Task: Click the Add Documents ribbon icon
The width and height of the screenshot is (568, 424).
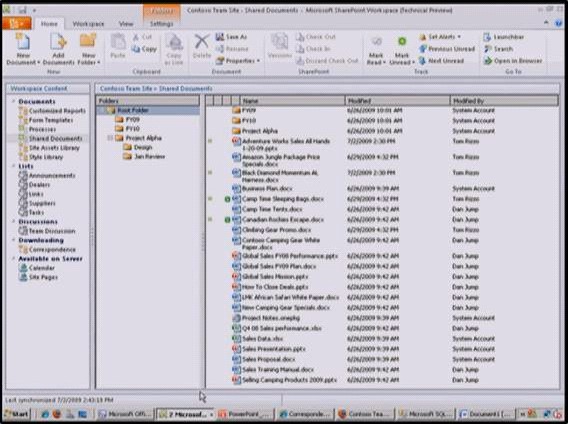Action: click(x=58, y=41)
